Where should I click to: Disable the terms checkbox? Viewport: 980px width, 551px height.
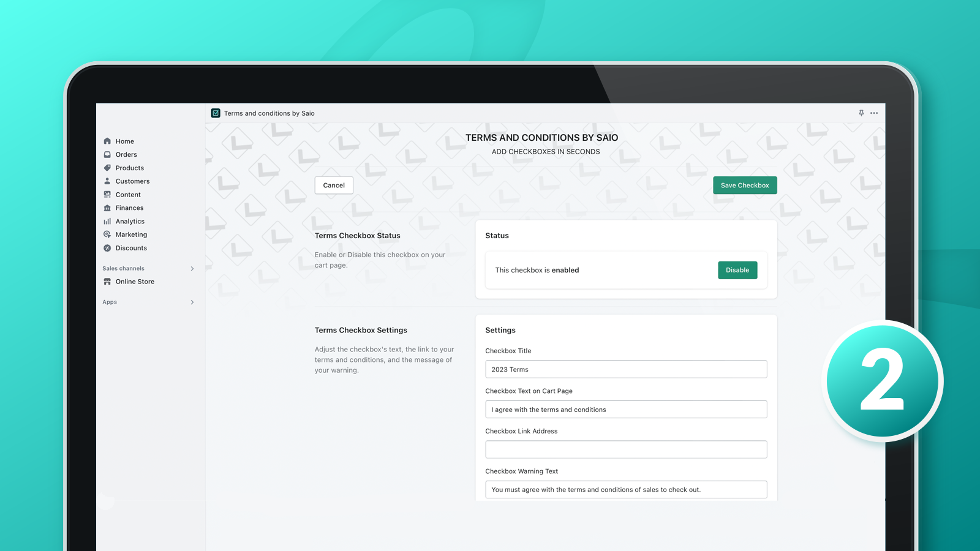click(x=737, y=270)
